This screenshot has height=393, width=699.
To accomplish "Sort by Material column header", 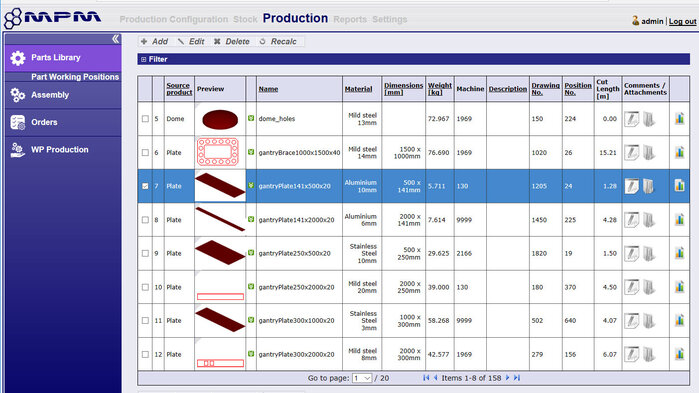I will click(x=358, y=89).
